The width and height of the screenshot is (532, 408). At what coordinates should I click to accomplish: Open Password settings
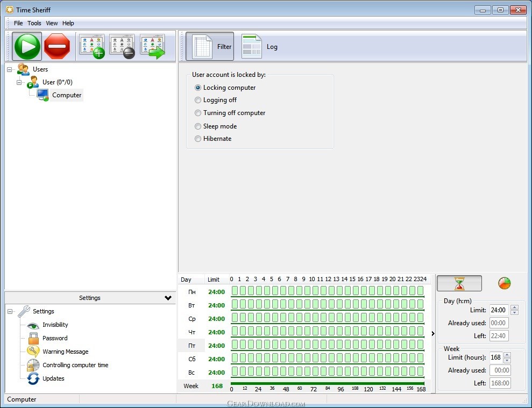(x=55, y=338)
